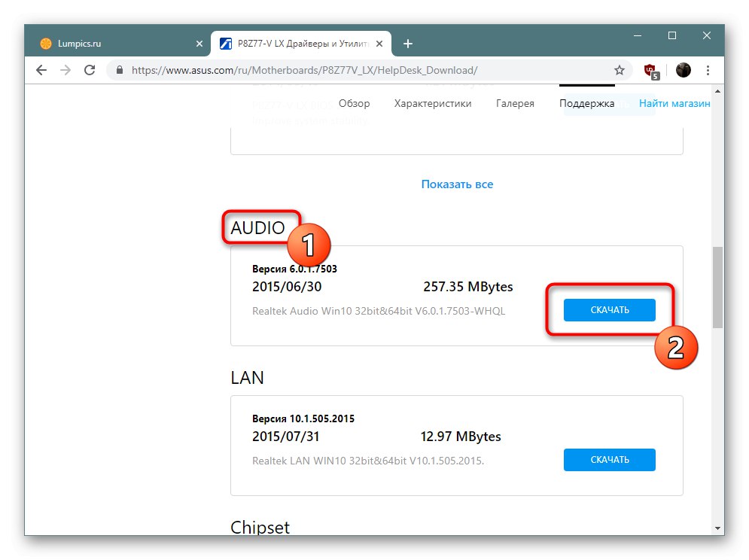Reload the page with refresh icon

point(90,70)
